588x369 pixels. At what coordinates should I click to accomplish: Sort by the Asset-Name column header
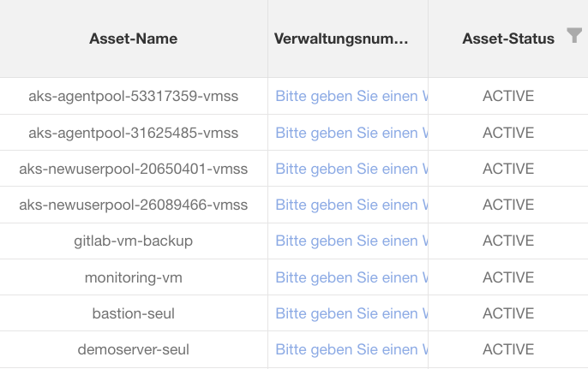[133, 39]
